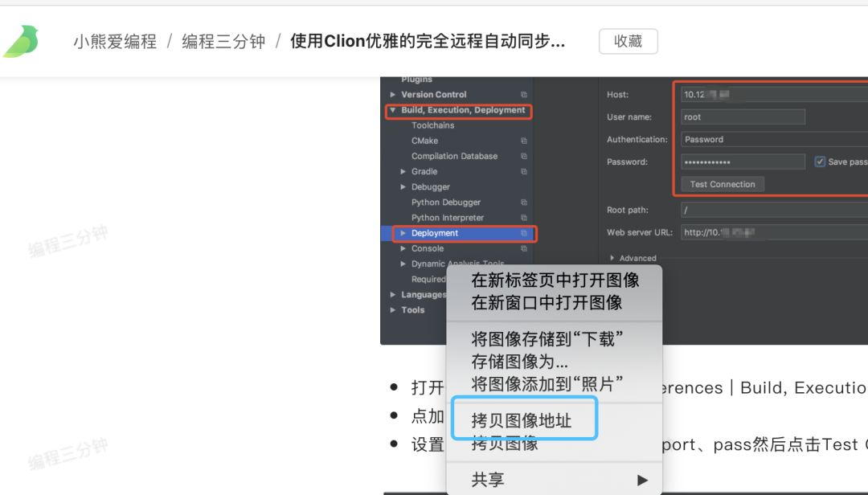Click the Host input field

click(775, 95)
